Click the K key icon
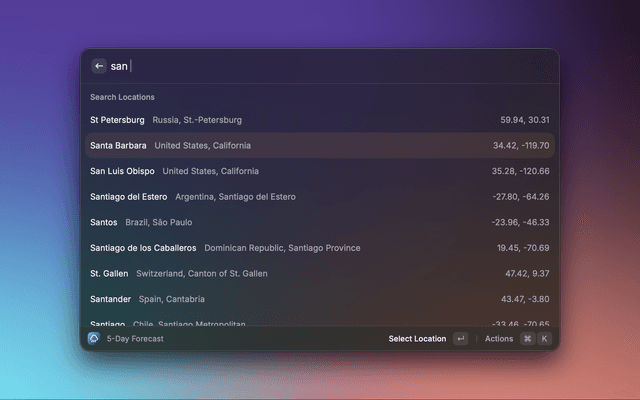This screenshot has width=640, height=400. (544, 339)
